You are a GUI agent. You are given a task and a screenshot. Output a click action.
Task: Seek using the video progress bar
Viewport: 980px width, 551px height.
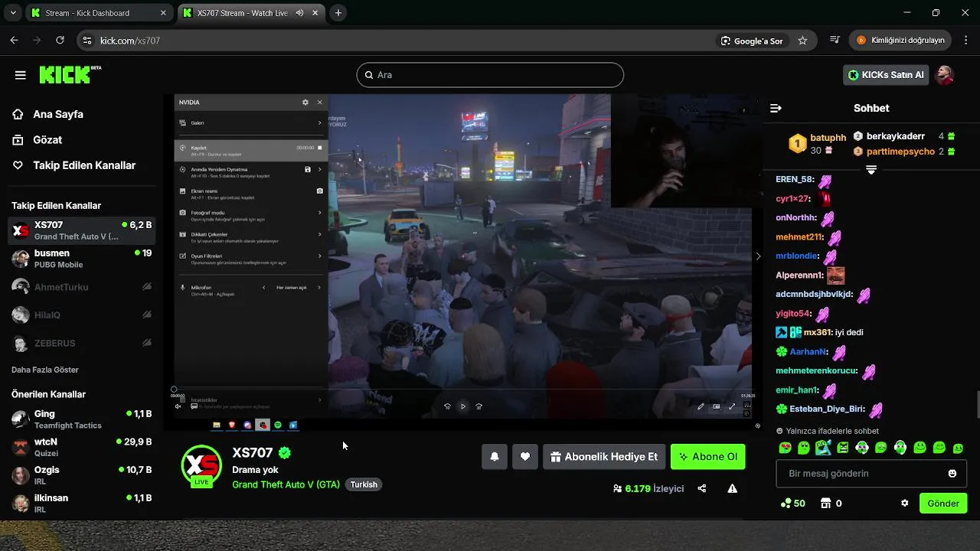pos(463,390)
